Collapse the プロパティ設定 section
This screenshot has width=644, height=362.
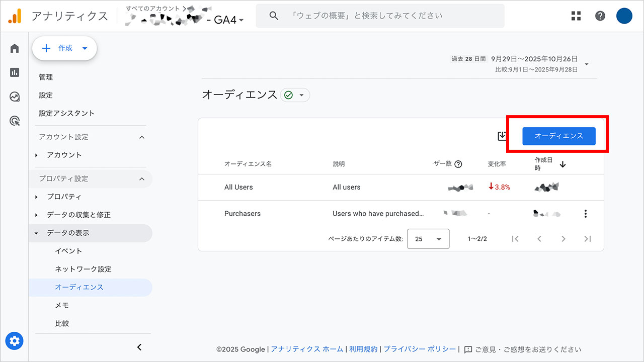pos(141,178)
